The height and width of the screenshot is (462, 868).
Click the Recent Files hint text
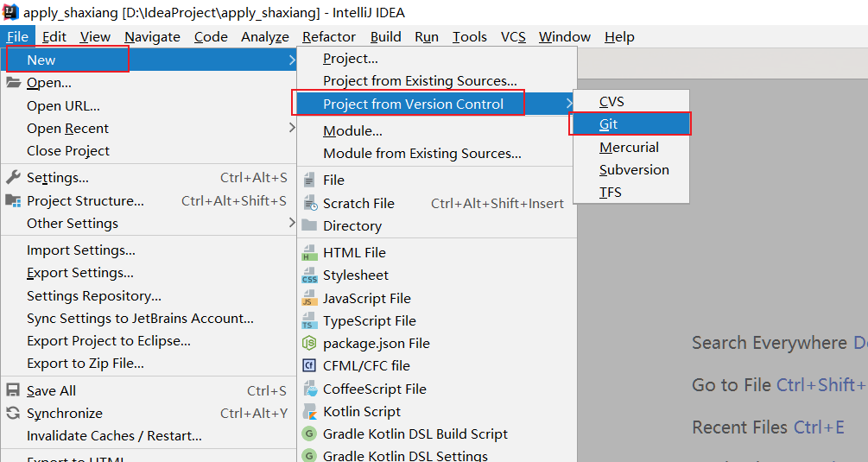[739, 427]
